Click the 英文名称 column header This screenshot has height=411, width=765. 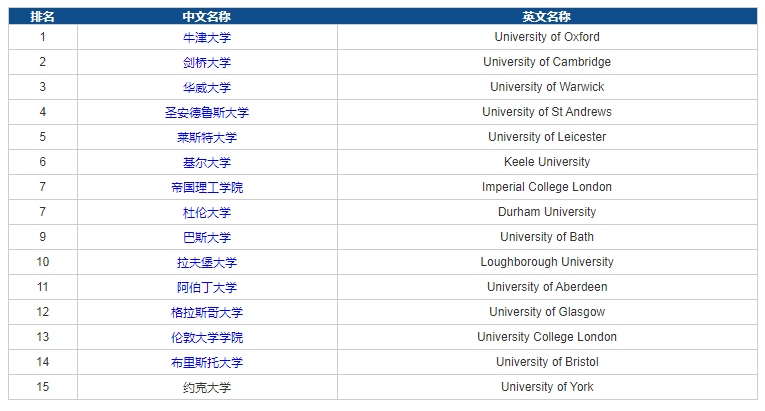(x=547, y=16)
